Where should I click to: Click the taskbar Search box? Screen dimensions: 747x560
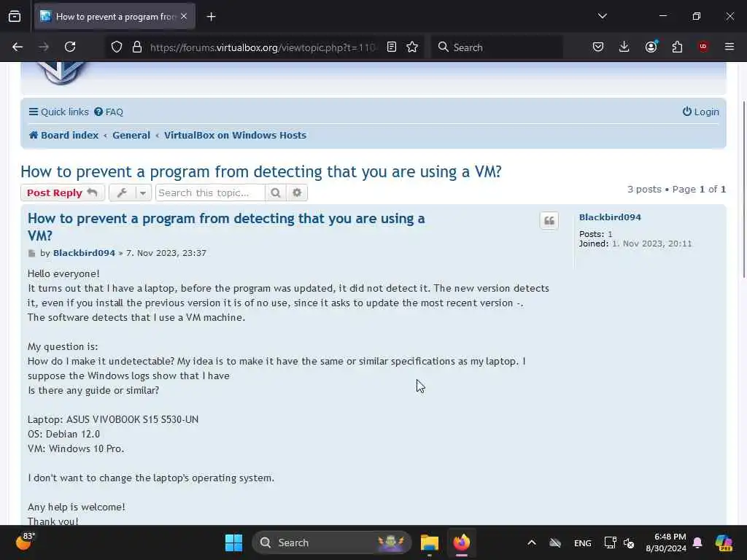tap(332, 542)
